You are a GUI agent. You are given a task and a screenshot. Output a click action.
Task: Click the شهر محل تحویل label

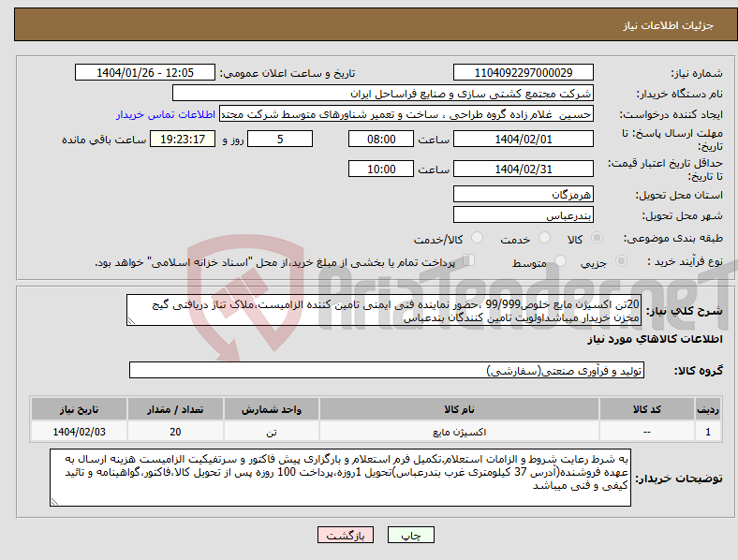[683, 215]
